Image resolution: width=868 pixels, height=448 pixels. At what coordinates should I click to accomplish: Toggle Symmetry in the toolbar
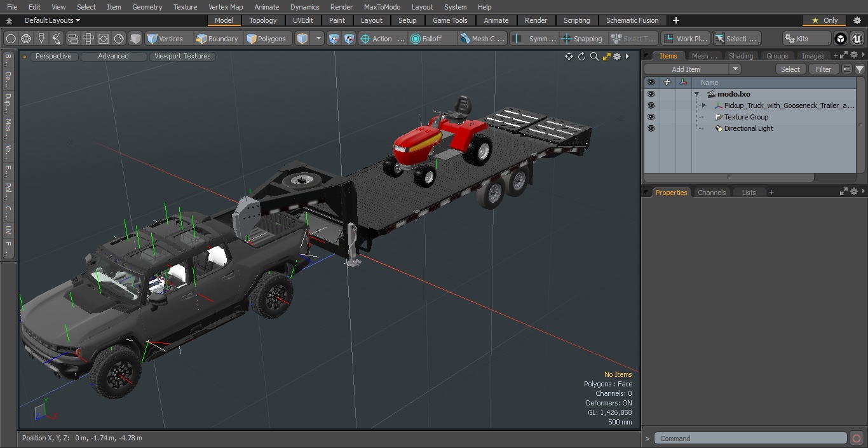tap(536, 39)
